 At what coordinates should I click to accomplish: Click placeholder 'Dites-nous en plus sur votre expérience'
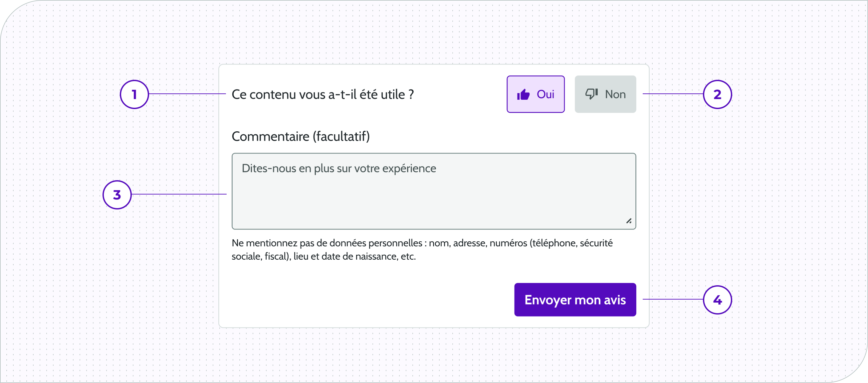[338, 168]
